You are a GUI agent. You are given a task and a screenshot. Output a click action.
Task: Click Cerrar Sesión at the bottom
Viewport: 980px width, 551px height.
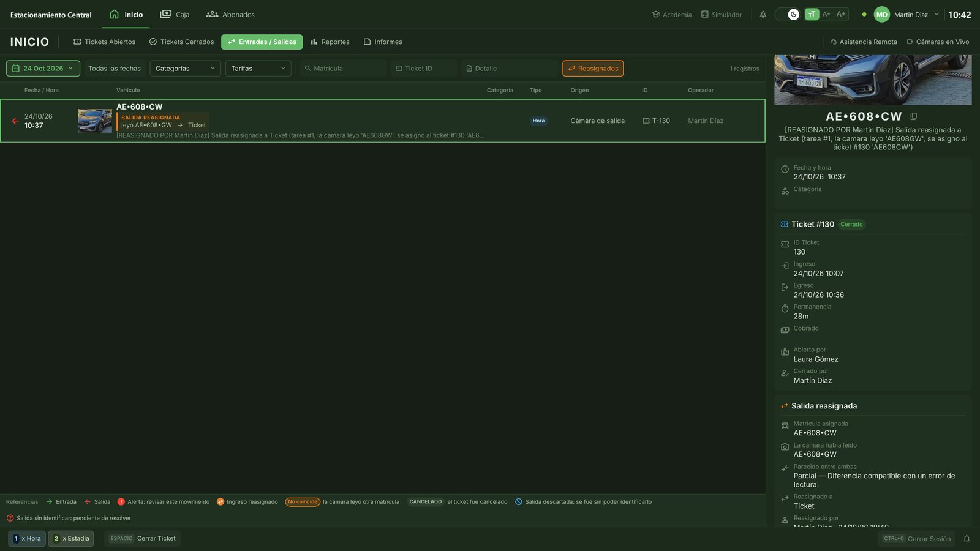tap(916, 539)
